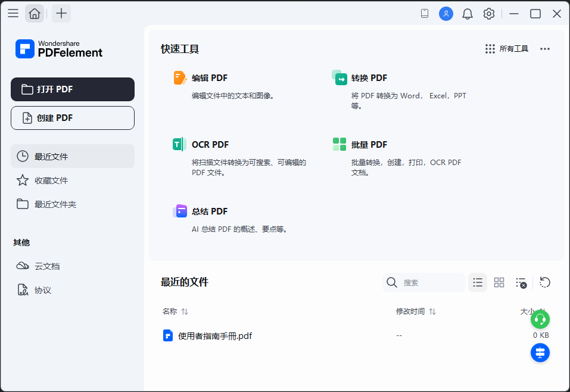This screenshot has width=570, height=392.
Task: Click the Open PDF button
Action: (x=73, y=89)
